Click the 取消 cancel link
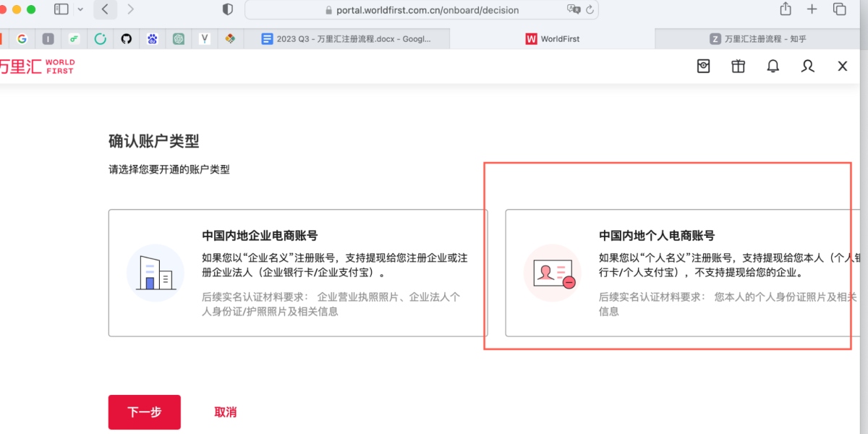Image resolution: width=868 pixels, height=434 pixels. pos(225,412)
